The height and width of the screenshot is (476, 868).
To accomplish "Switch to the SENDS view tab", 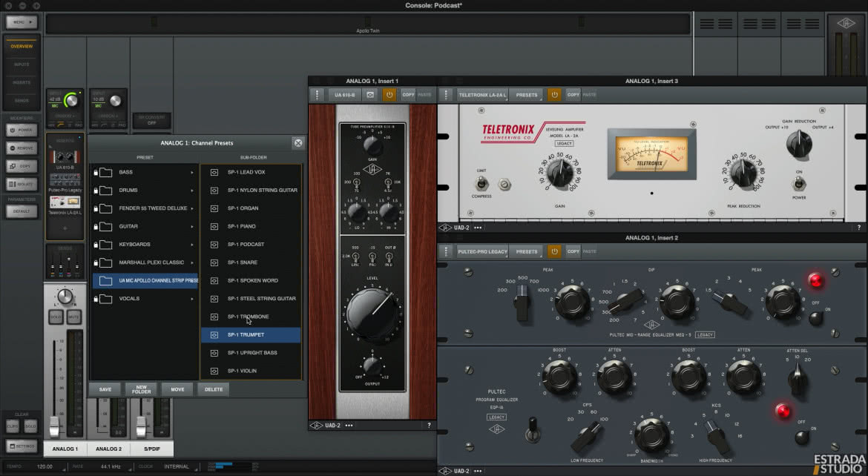I will pos(22,100).
